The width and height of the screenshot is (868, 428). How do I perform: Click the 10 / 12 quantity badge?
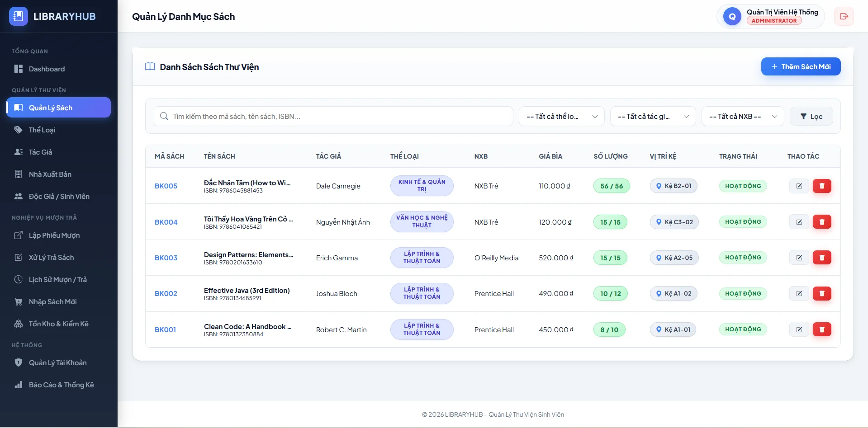(611, 293)
